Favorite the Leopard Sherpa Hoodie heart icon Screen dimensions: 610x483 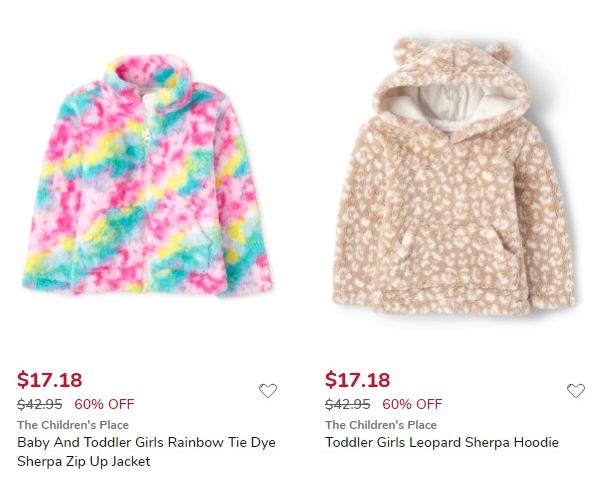576,391
